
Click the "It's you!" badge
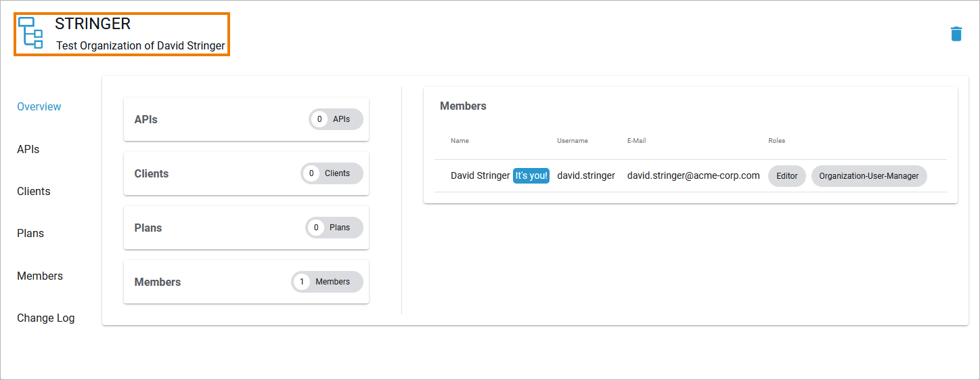531,176
